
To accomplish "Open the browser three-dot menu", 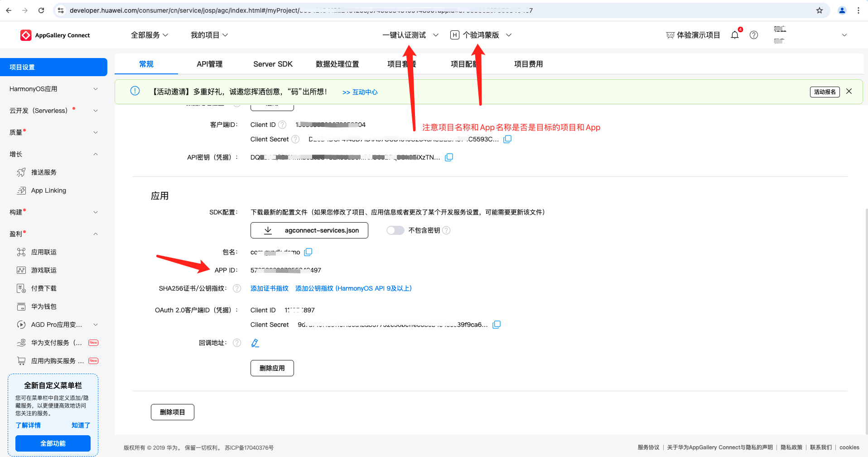I will point(858,10).
